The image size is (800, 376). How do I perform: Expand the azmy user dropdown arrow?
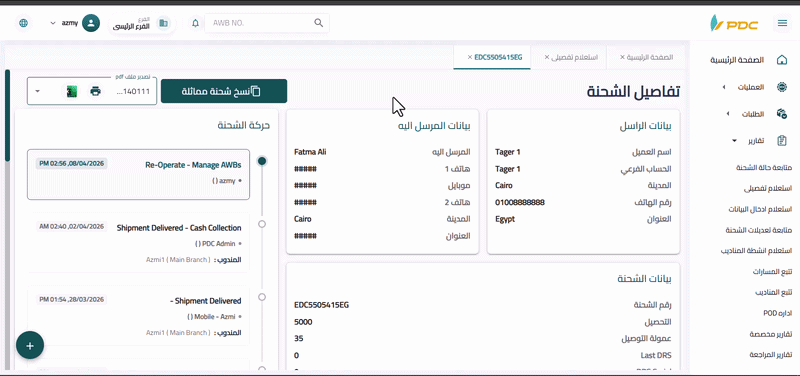pyautogui.click(x=53, y=23)
